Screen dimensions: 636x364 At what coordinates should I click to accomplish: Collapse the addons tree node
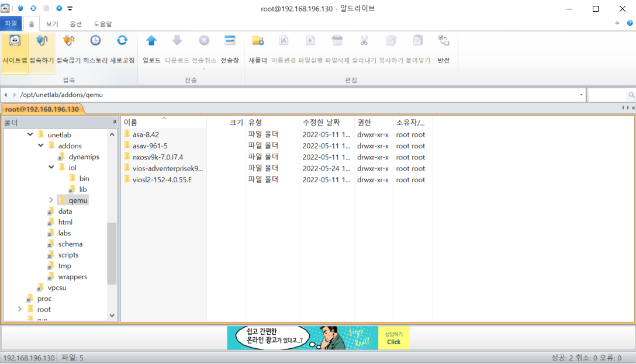40,145
